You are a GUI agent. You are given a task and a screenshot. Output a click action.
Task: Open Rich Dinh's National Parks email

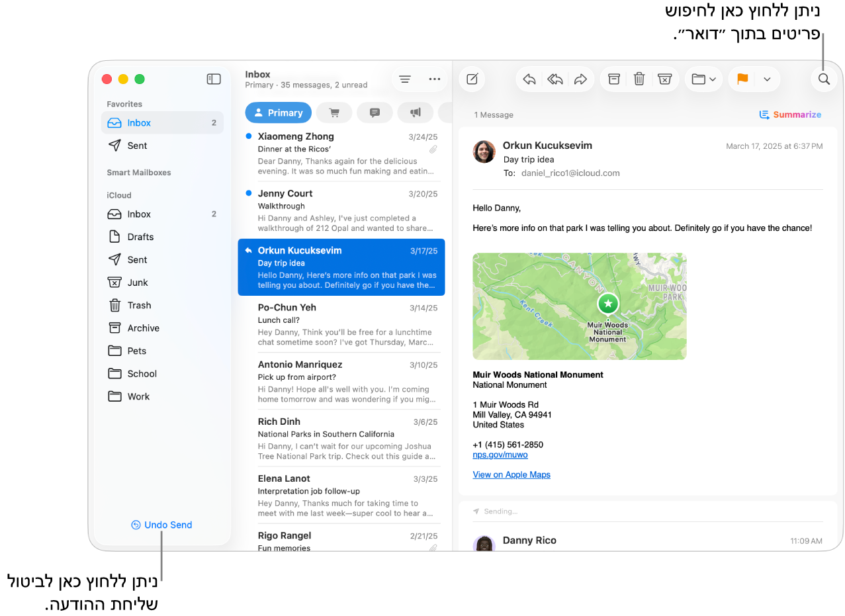point(341,438)
